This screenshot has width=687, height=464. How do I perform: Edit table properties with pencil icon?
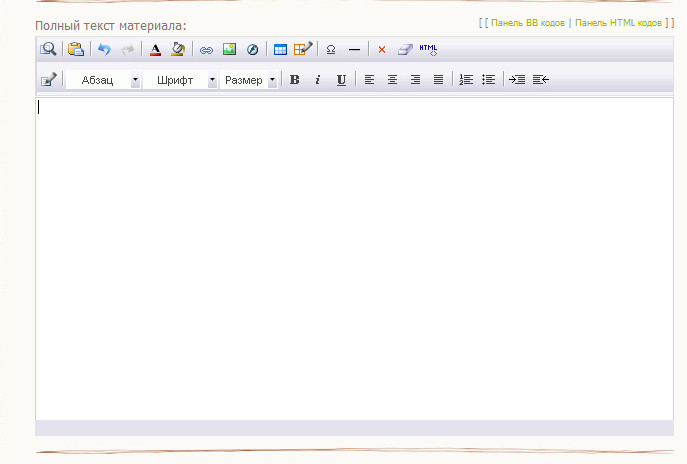(303, 49)
